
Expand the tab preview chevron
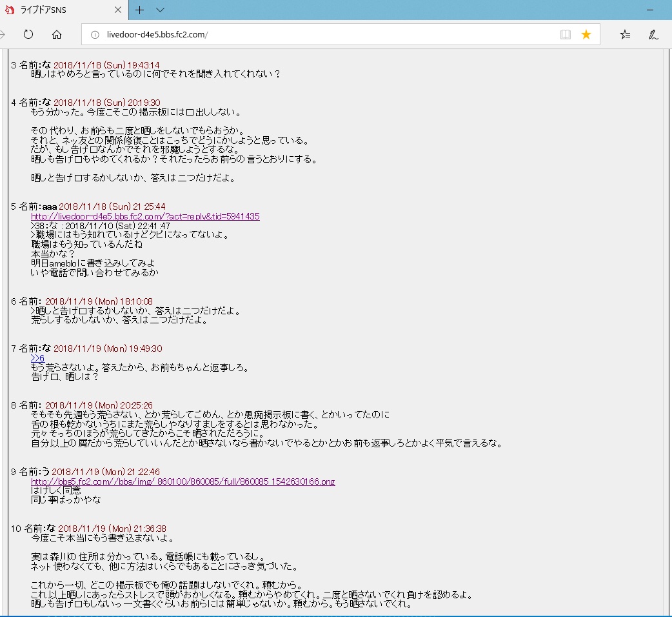[161, 10]
